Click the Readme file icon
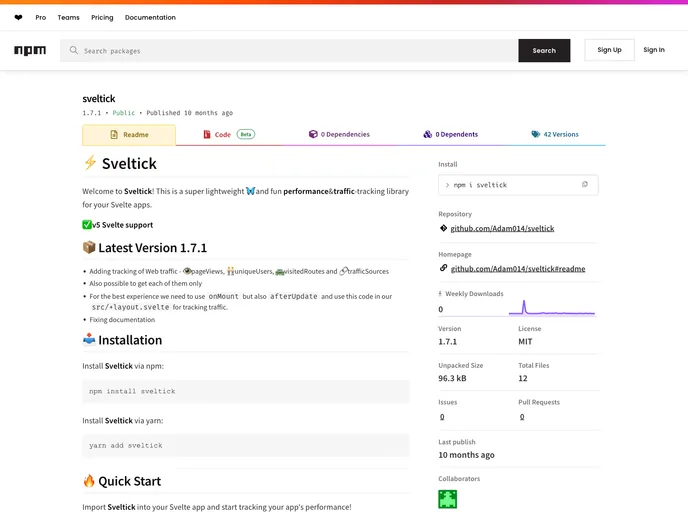The height and width of the screenshot is (512, 688). pos(114,134)
